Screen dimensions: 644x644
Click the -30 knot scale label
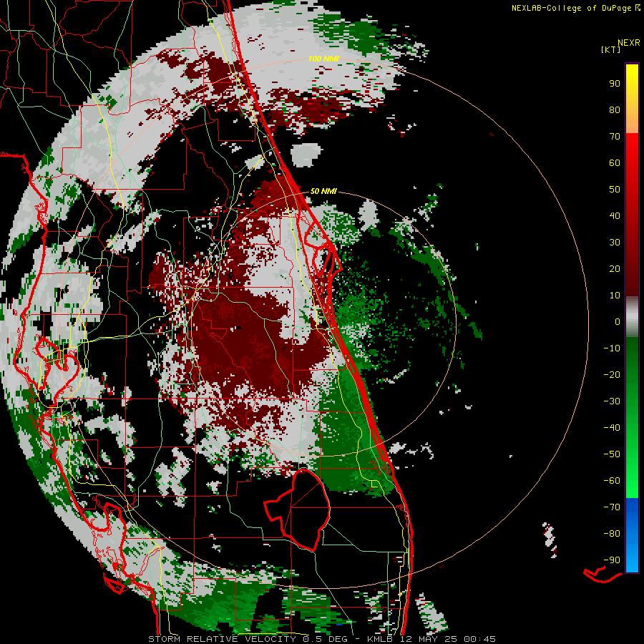pyautogui.click(x=612, y=401)
